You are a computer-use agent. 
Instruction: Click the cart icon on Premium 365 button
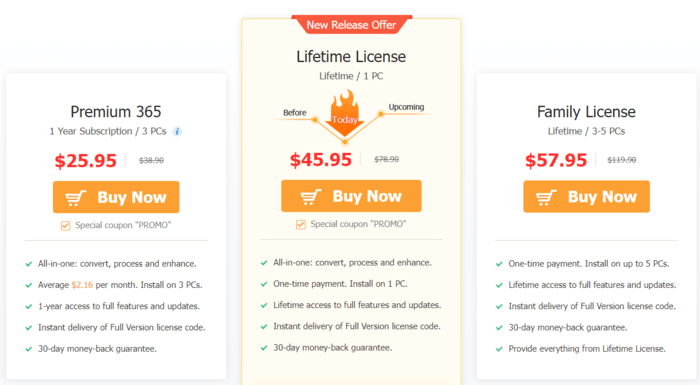pyautogui.click(x=75, y=197)
